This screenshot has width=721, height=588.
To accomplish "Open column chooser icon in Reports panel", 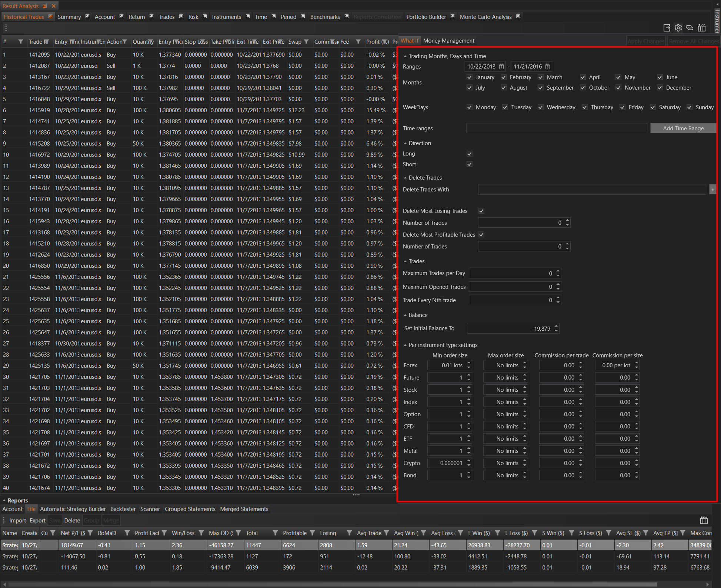I will tap(704, 520).
